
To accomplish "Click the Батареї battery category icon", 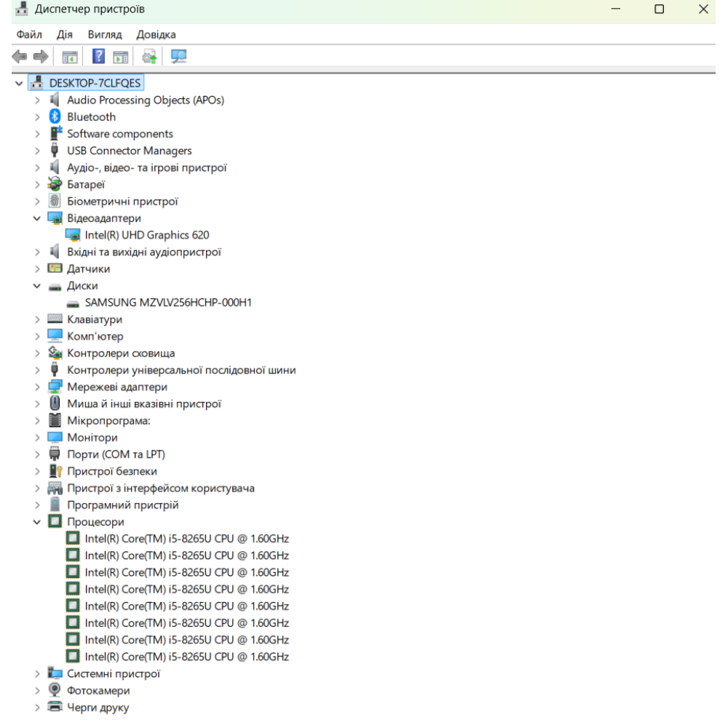I will (x=55, y=184).
